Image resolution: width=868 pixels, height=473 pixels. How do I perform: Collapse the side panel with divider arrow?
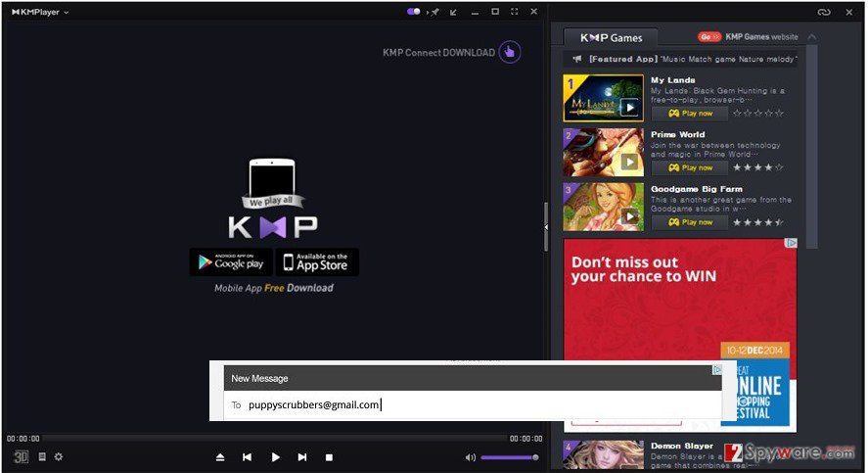[x=546, y=227]
